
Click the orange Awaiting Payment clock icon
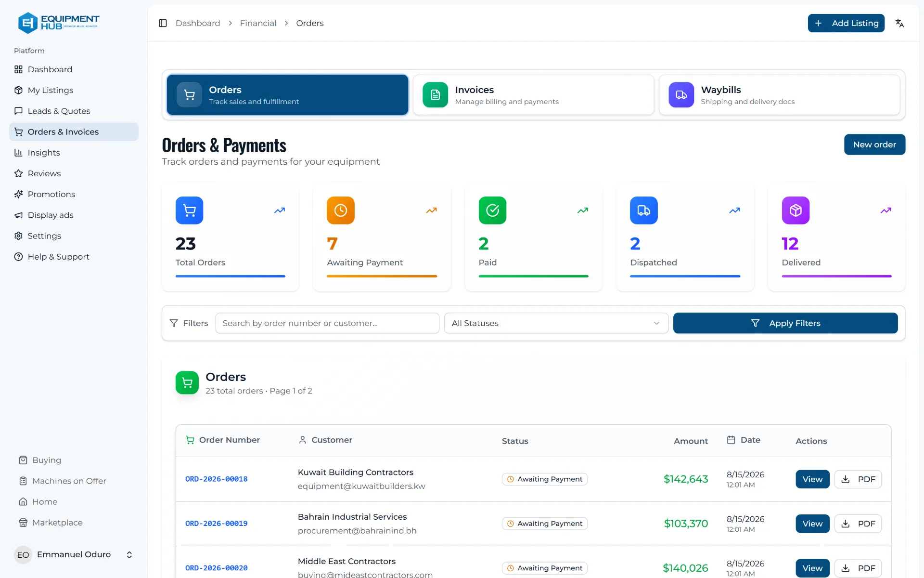pyautogui.click(x=341, y=210)
